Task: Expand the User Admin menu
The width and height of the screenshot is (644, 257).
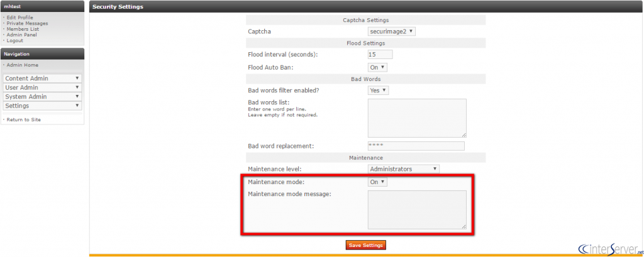Action: (42, 87)
